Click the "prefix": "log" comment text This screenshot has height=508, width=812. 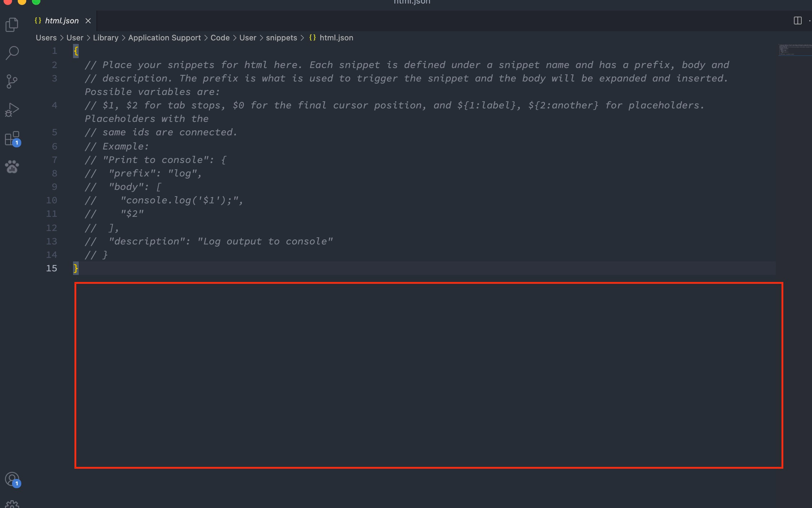click(155, 173)
